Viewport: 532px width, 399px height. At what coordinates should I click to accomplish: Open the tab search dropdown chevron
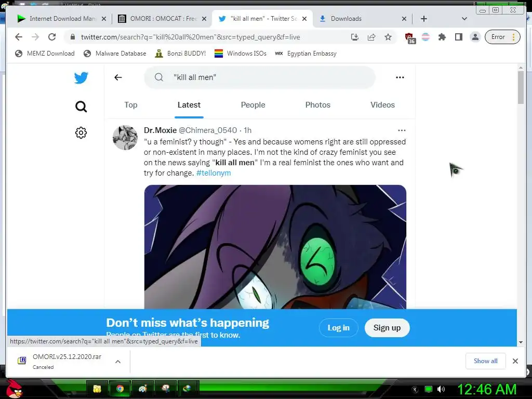click(x=464, y=19)
